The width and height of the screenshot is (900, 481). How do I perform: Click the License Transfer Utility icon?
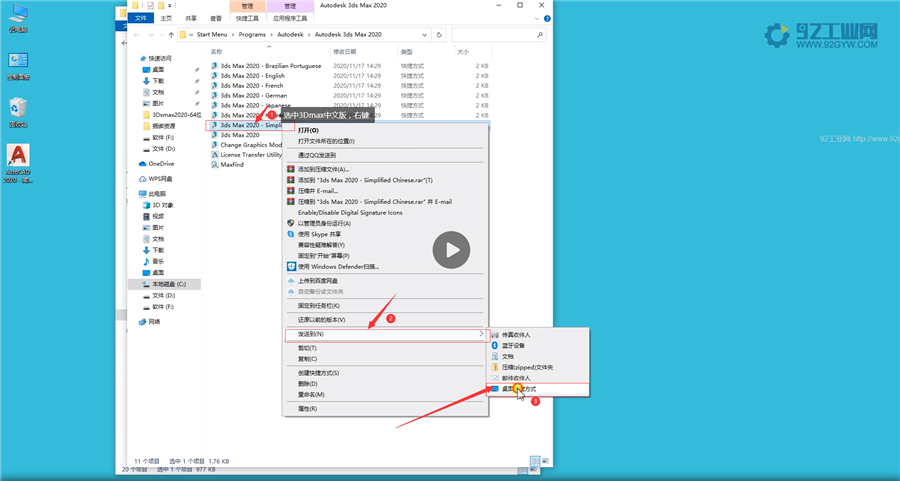coord(215,155)
